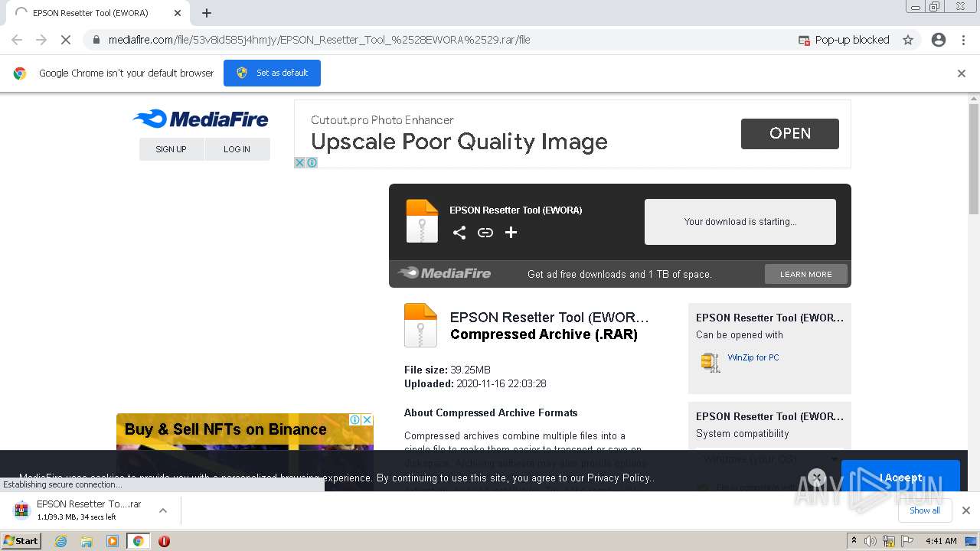This screenshot has height=551, width=980.
Task: Click About Compressed Archive Formats heading
Action: (x=491, y=412)
